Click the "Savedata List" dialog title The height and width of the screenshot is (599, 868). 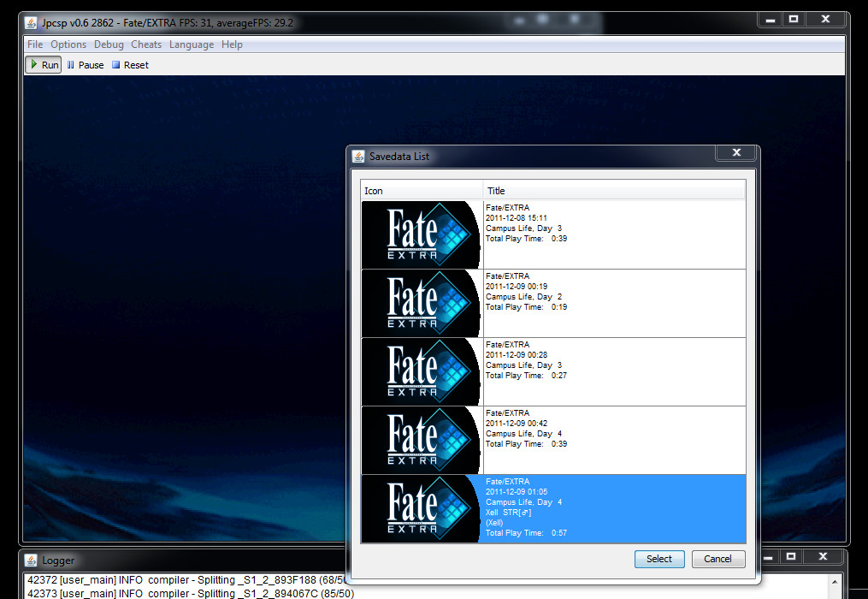pos(399,157)
